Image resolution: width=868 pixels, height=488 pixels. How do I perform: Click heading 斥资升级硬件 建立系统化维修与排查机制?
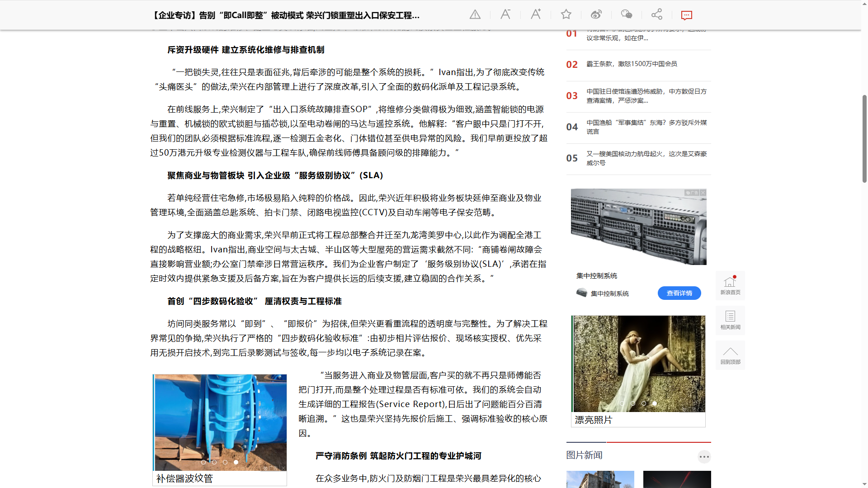(245, 50)
